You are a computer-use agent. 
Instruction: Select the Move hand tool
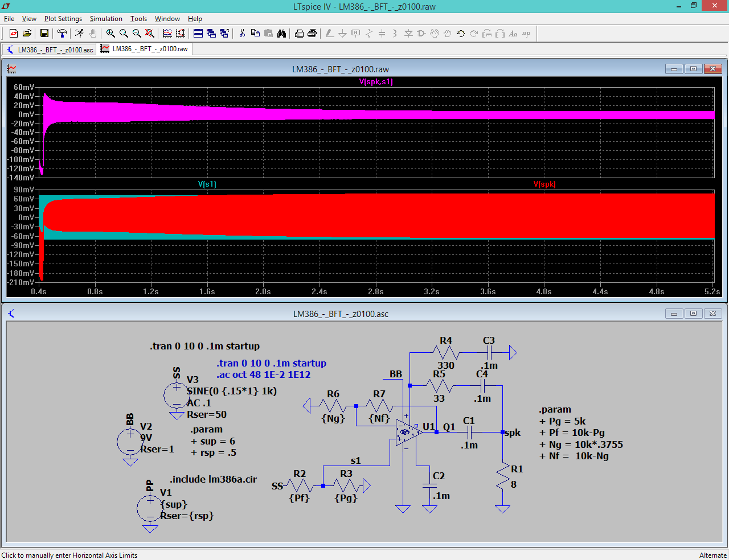[435, 34]
